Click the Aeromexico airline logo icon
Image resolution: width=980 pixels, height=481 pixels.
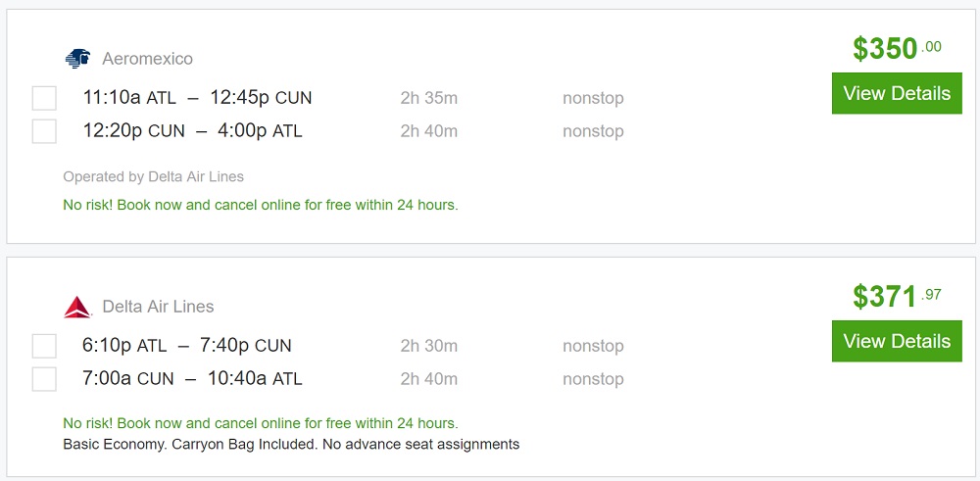tap(77, 59)
